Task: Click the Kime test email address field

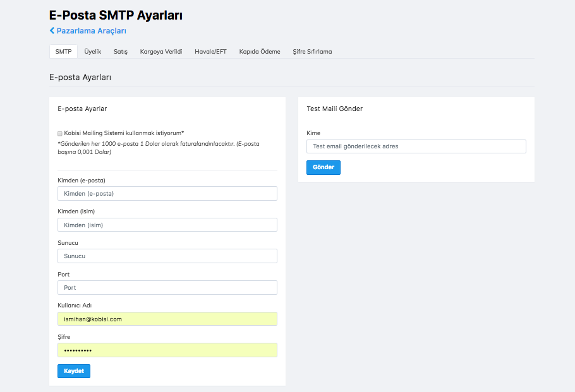Action: (416, 146)
